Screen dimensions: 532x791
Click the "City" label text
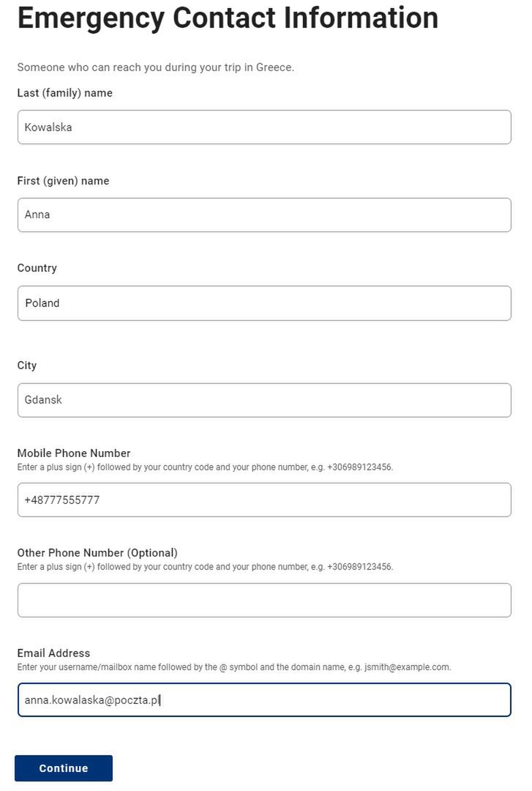point(27,365)
